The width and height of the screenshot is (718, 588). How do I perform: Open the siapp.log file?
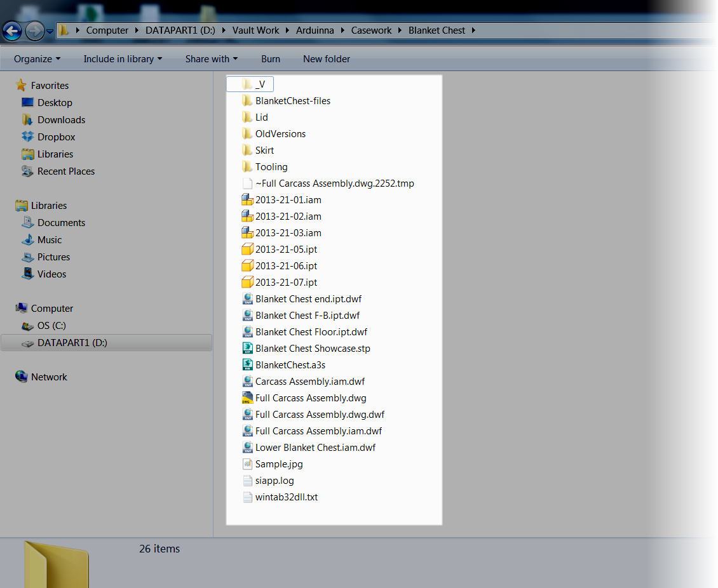tap(274, 481)
